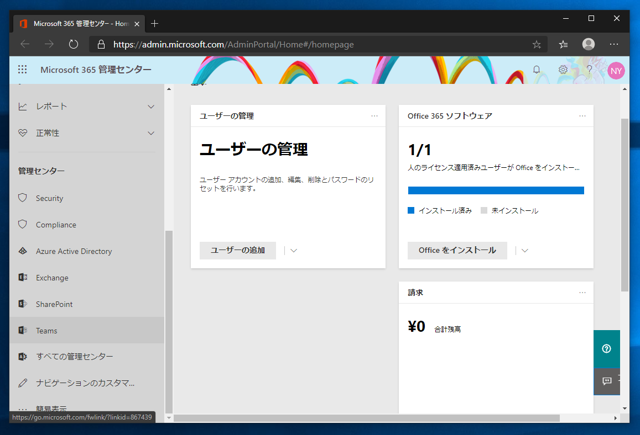Open the favorites list icon
The image size is (640, 435).
(563, 44)
